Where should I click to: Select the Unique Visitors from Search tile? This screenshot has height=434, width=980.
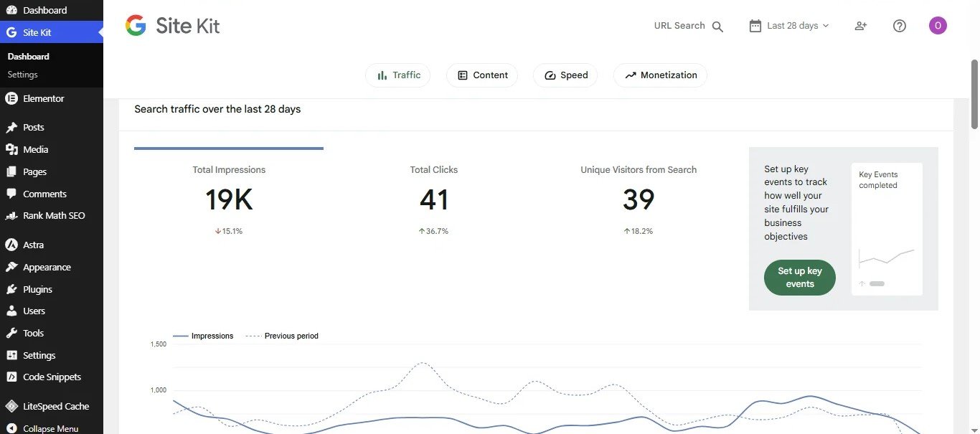tap(639, 197)
